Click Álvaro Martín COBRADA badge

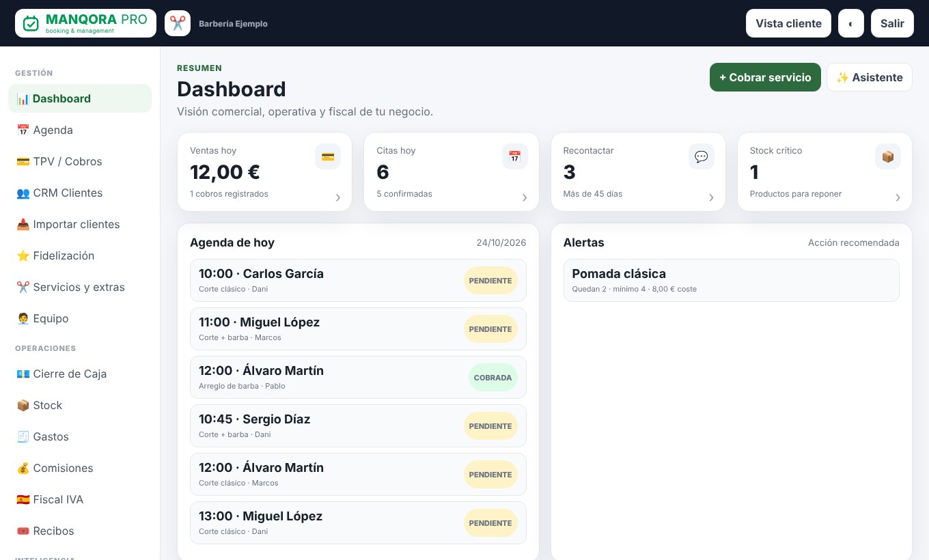click(x=493, y=378)
